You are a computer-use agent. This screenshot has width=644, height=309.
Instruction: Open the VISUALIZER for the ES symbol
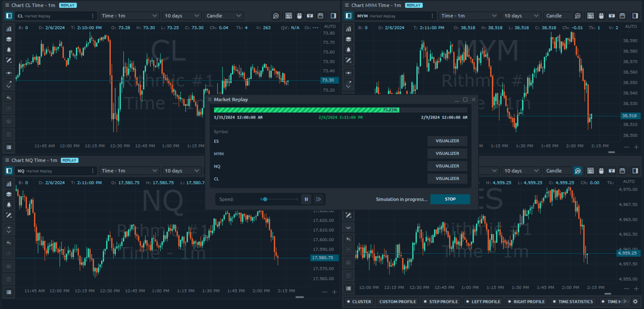click(447, 141)
